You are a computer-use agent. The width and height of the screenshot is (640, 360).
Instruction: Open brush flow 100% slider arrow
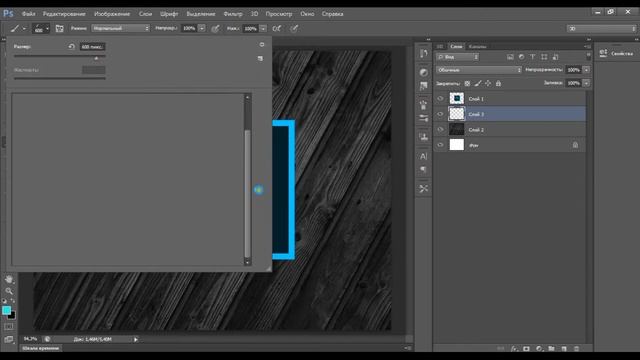(x=263, y=29)
